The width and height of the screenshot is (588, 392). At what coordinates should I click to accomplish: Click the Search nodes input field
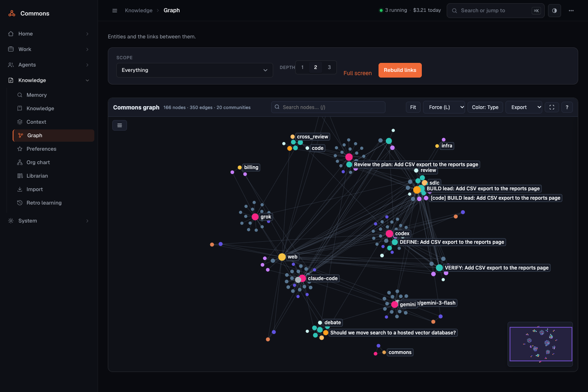coord(328,107)
